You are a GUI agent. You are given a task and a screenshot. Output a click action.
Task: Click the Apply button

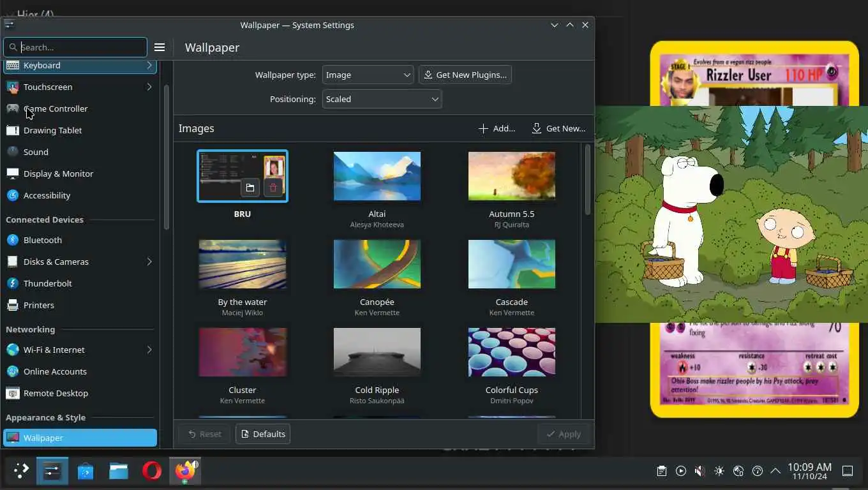click(x=563, y=434)
